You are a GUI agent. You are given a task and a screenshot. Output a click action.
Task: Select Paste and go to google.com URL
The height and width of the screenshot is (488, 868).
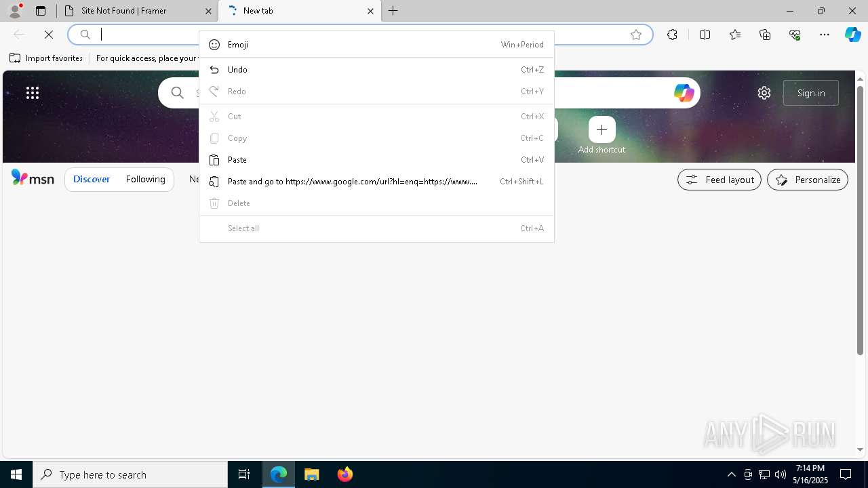[376, 182]
